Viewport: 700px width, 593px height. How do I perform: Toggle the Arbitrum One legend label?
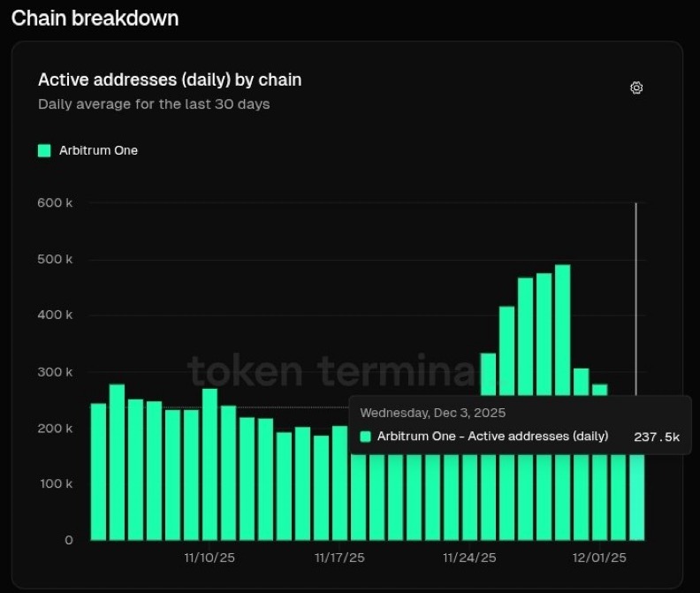(98, 150)
